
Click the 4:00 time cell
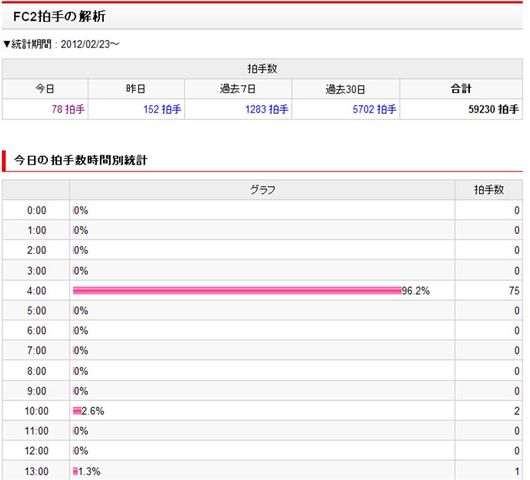pyautogui.click(x=37, y=291)
